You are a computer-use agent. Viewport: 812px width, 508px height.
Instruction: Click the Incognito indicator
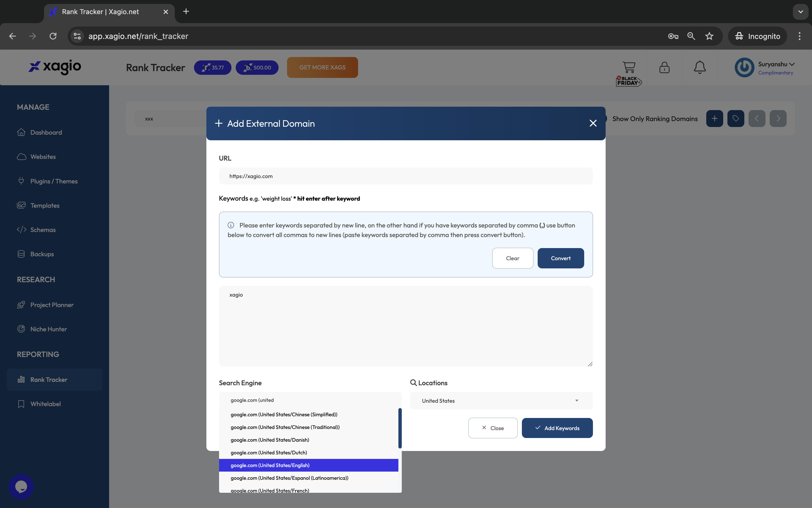[x=757, y=36]
